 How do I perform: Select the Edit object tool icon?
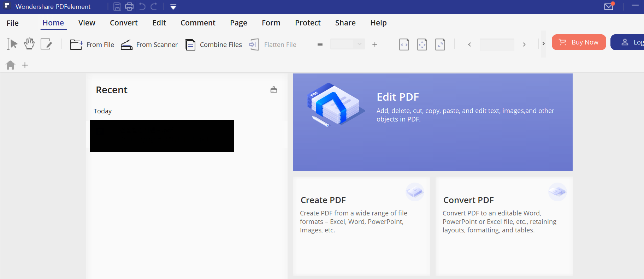(46, 44)
